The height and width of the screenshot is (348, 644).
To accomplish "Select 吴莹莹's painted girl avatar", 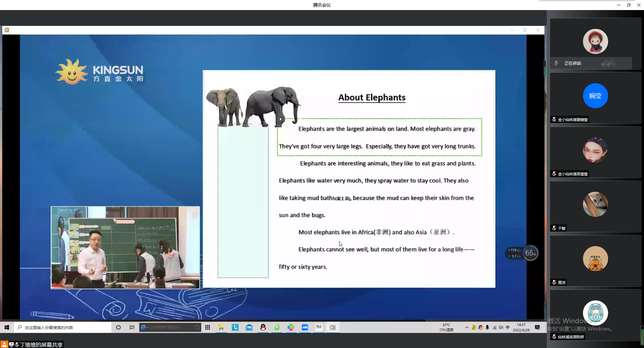I will 595,150.
